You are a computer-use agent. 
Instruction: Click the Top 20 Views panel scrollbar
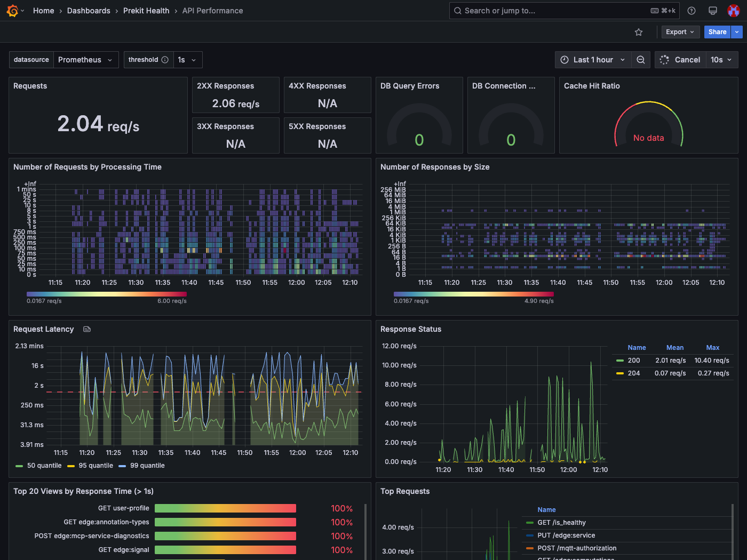click(365, 531)
